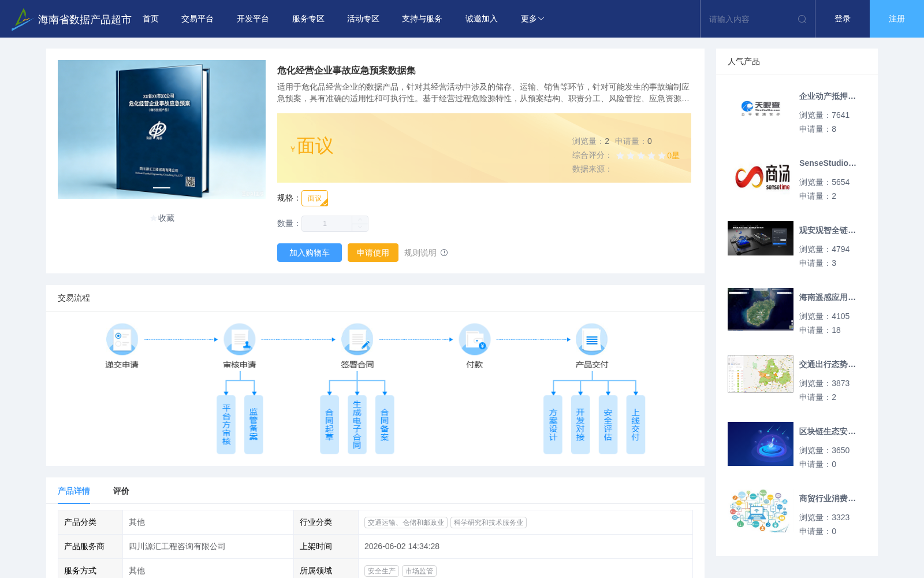Screen dimensions: 924x578
Task: Click the 安全生产 tag
Action: [382, 571]
